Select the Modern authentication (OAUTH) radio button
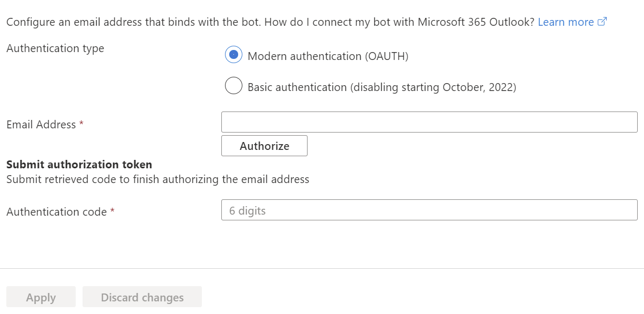 coord(233,55)
